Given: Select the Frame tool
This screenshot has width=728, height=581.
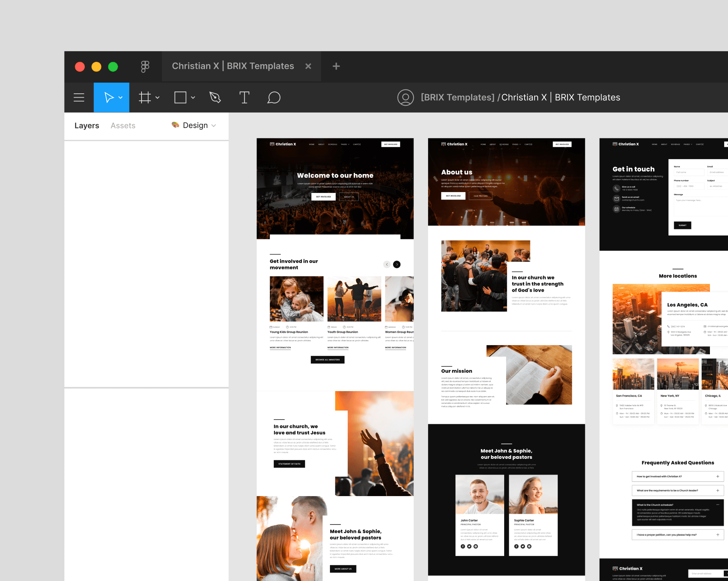Looking at the screenshot, I should (x=144, y=97).
